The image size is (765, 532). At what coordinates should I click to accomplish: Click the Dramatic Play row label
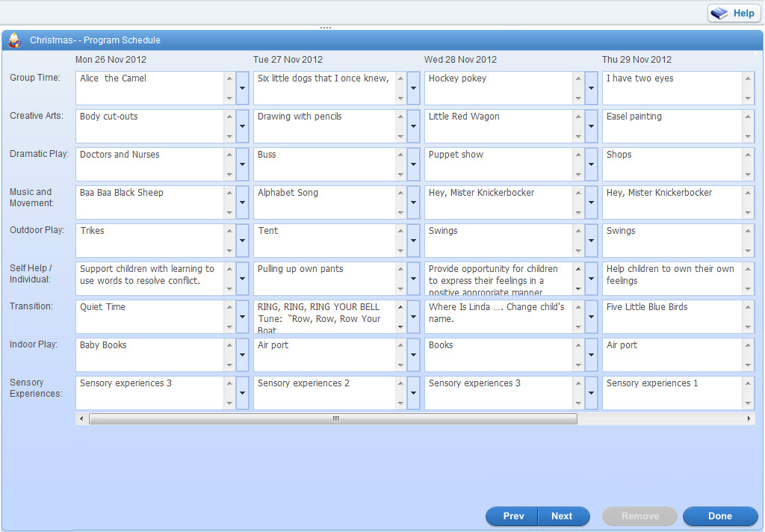[39, 154]
